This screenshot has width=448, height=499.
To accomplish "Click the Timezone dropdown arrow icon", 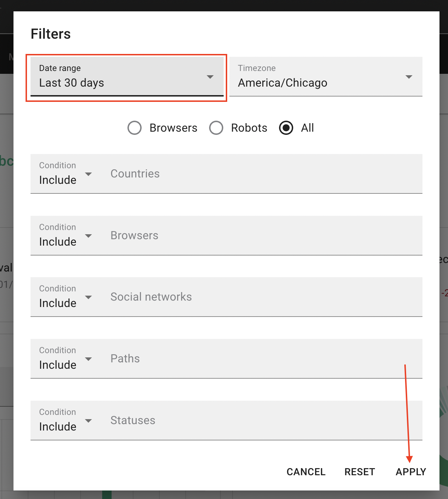I will point(409,77).
